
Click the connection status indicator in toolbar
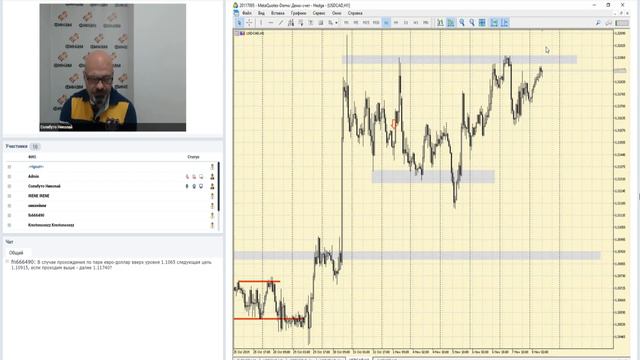click(x=622, y=23)
